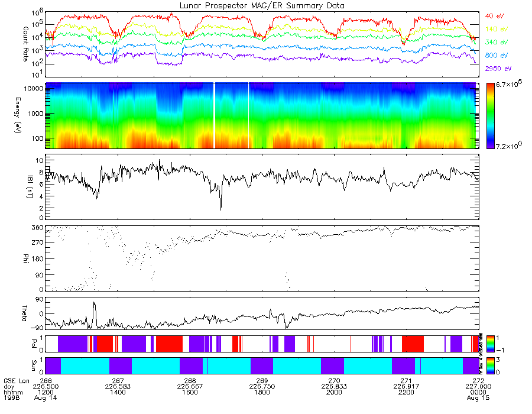This screenshot has height=414, width=532.
Task: Click the Aug 14 date label
Action: tap(46, 397)
